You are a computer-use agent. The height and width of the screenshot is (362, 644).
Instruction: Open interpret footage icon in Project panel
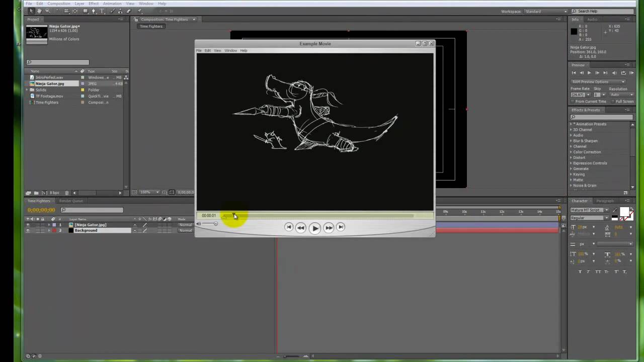tap(29, 193)
